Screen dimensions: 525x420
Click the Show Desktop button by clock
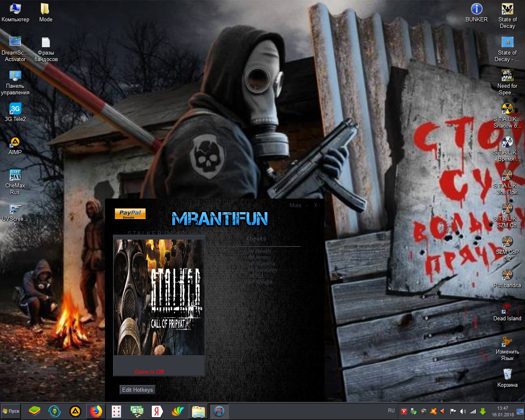click(520, 411)
